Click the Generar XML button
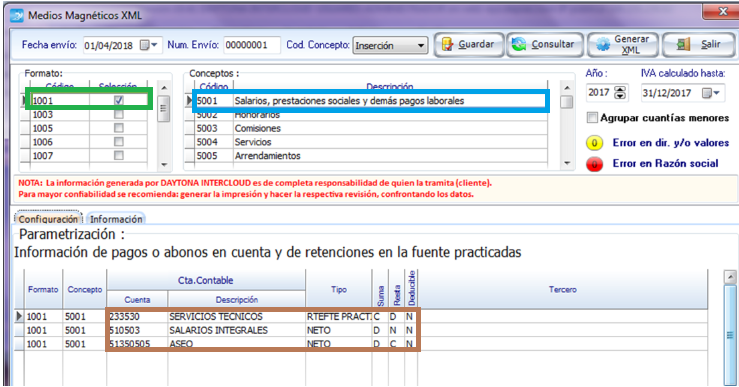 pos(623,45)
